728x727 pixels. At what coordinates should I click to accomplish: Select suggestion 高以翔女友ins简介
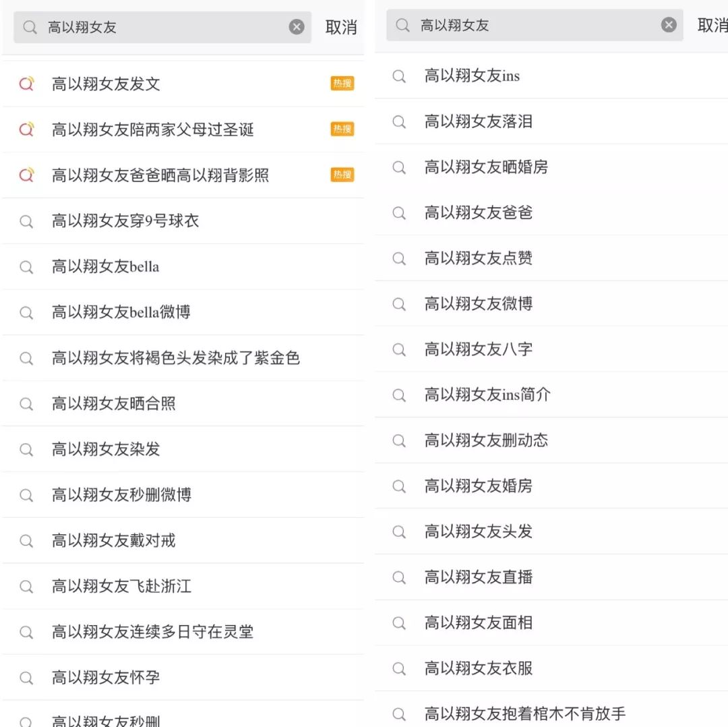[487, 395]
